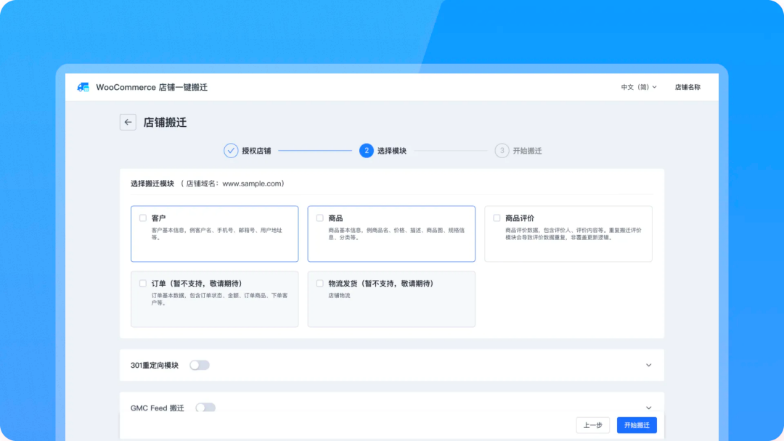Enable the 301重定向模块 toggle
Screen dimensions: 784x441
200,365
